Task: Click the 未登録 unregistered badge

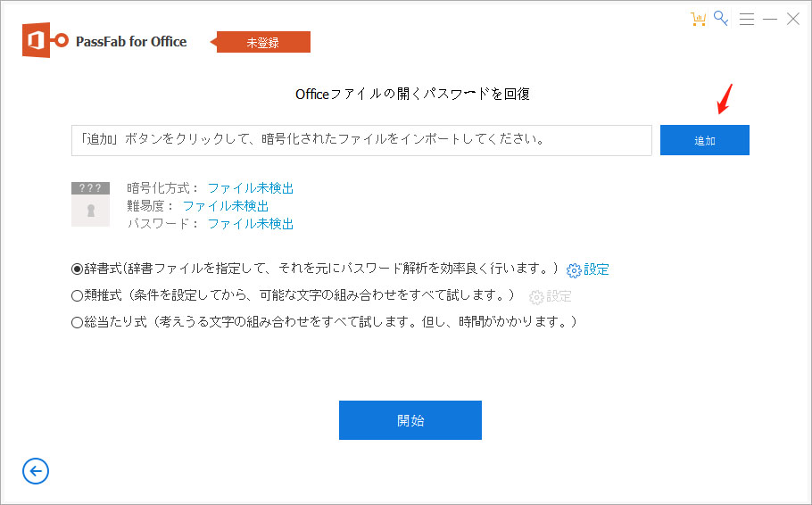Action: click(x=263, y=42)
